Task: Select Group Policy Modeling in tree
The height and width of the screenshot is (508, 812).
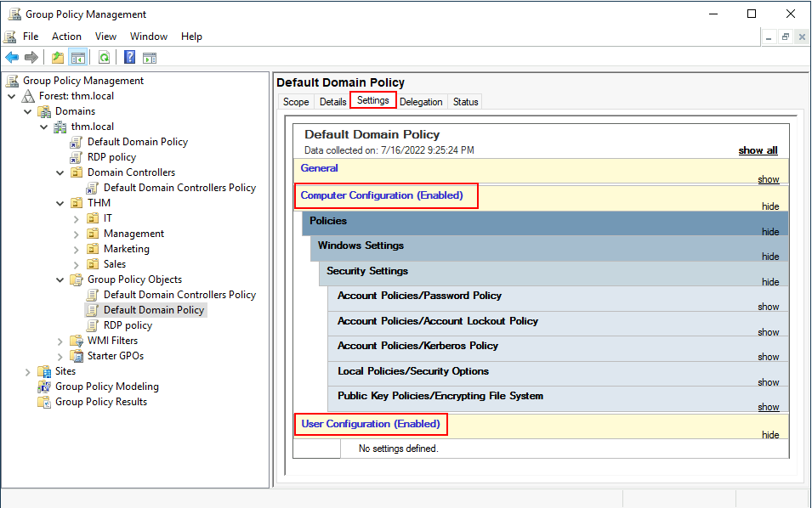Action: pyautogui.click(x=106, y=387)
